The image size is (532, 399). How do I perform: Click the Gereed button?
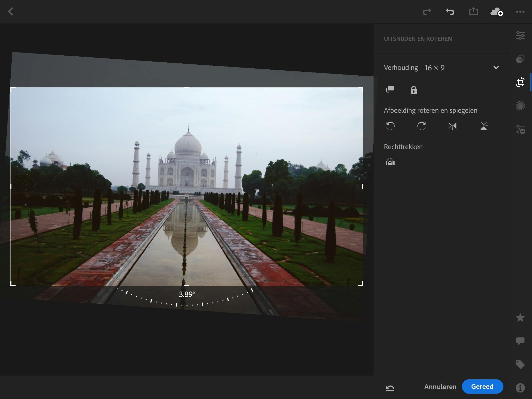click(482, 387)
